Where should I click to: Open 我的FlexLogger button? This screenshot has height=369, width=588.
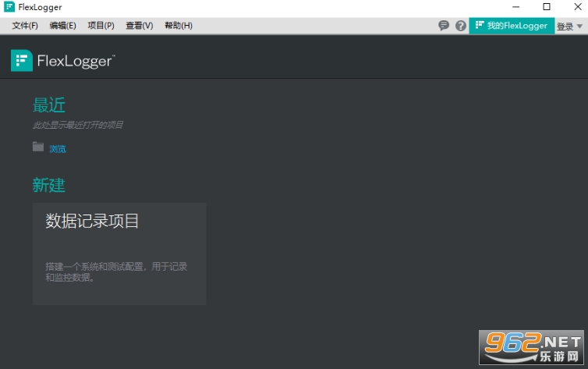(x=512, y=26)
